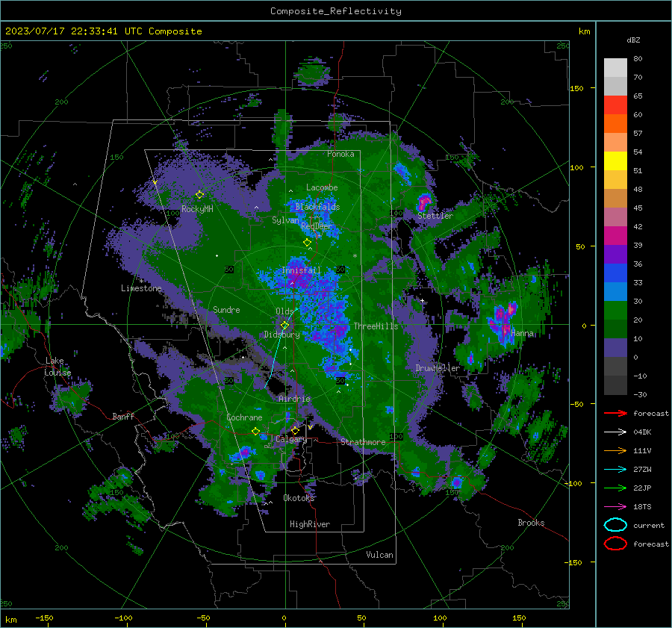Click the magenta 18TS arrow icon

615,507
